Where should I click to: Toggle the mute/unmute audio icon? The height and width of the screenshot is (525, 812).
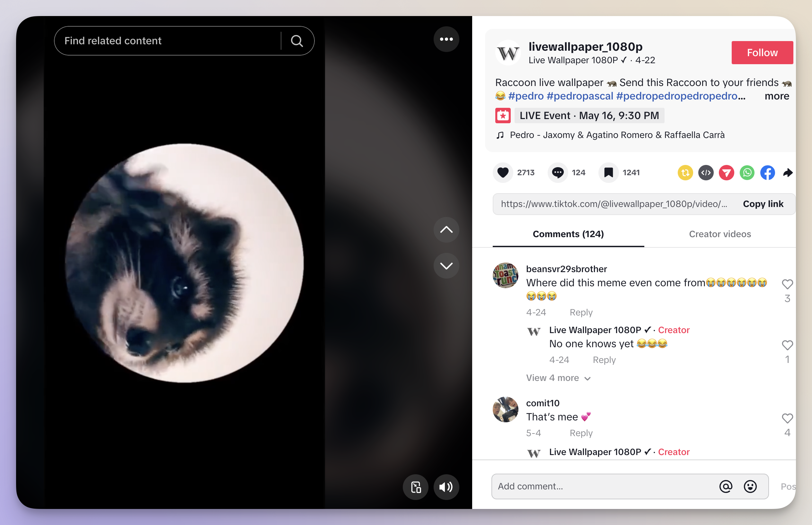coord(447,487)
